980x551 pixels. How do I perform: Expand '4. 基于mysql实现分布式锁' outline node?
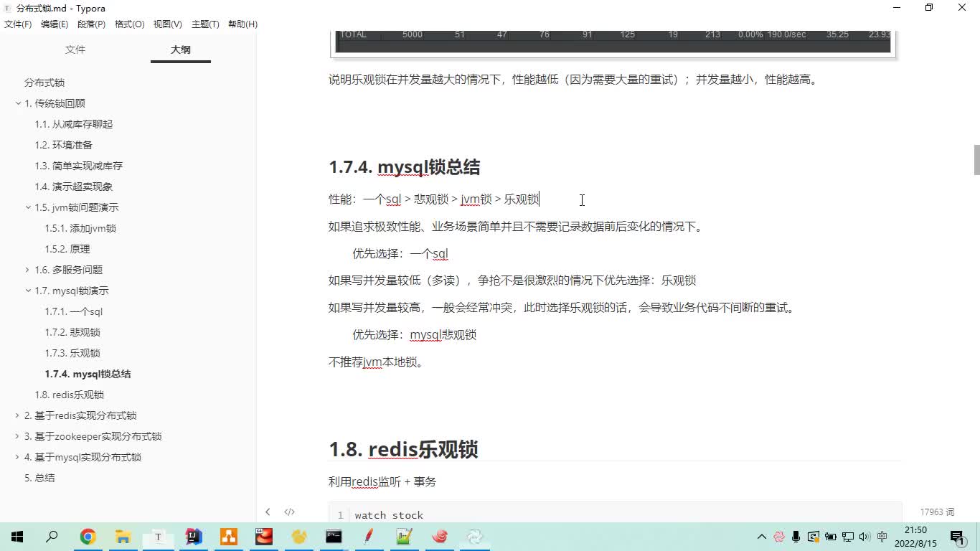point(17,457)
